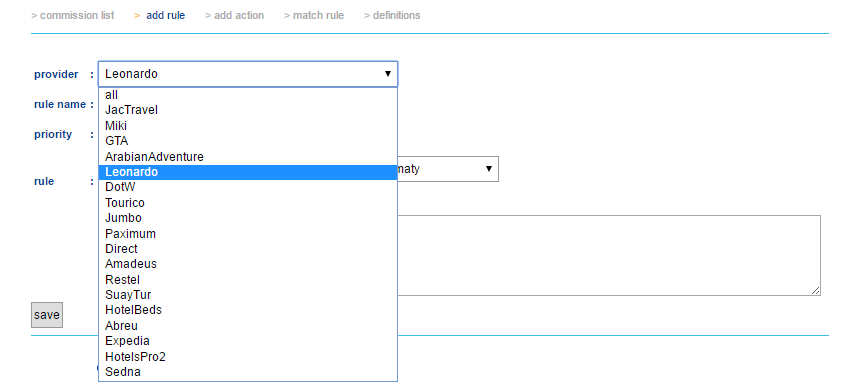This screenshot has width=858, height=388.
Task: Select 'all' from provider list
Action: (248, 95)
